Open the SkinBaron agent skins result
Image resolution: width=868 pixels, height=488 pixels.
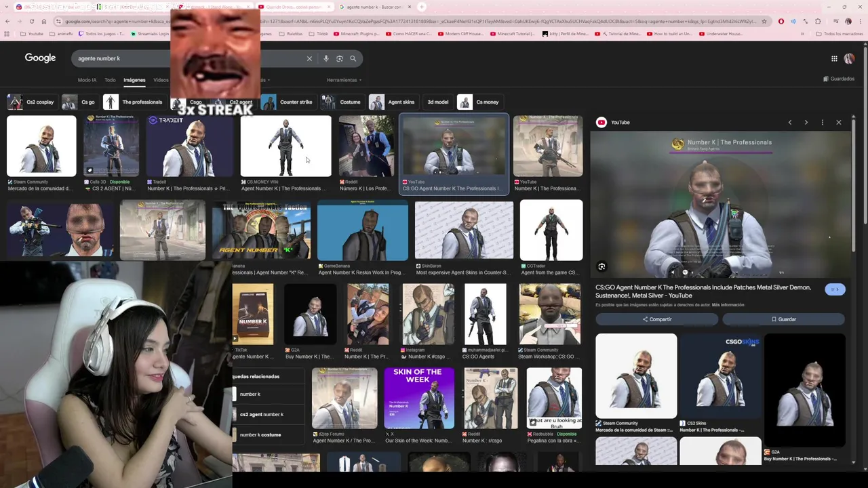tap(464, 230)
